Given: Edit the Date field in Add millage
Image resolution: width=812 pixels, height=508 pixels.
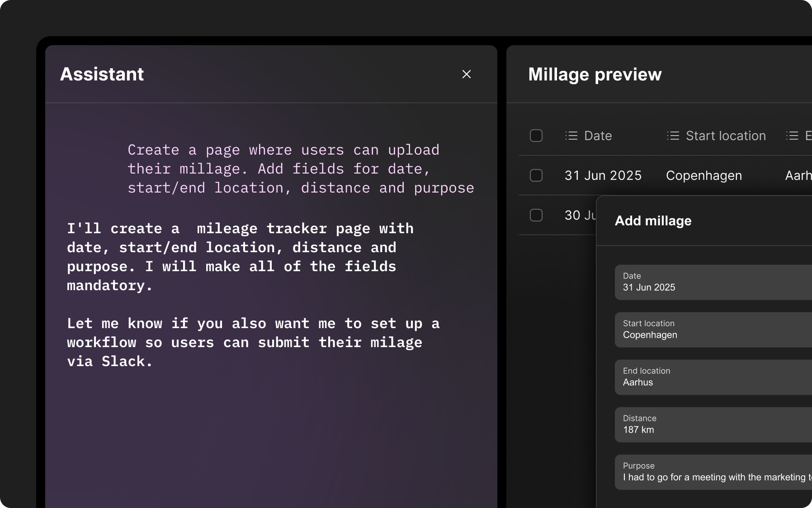Looking at the screenshot, I should [x=713, y=282].
